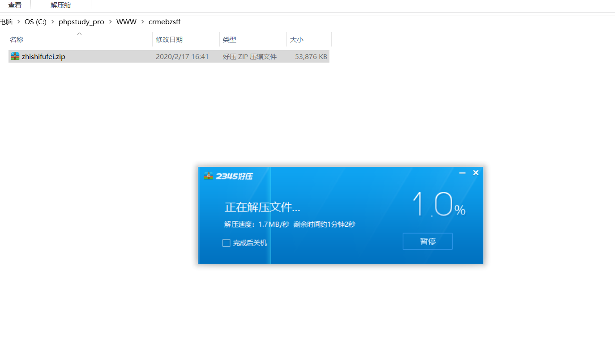Click the 2345好压 logo in dialog
The height and width of the screenshot is (364, 615).
click(228, 176)
